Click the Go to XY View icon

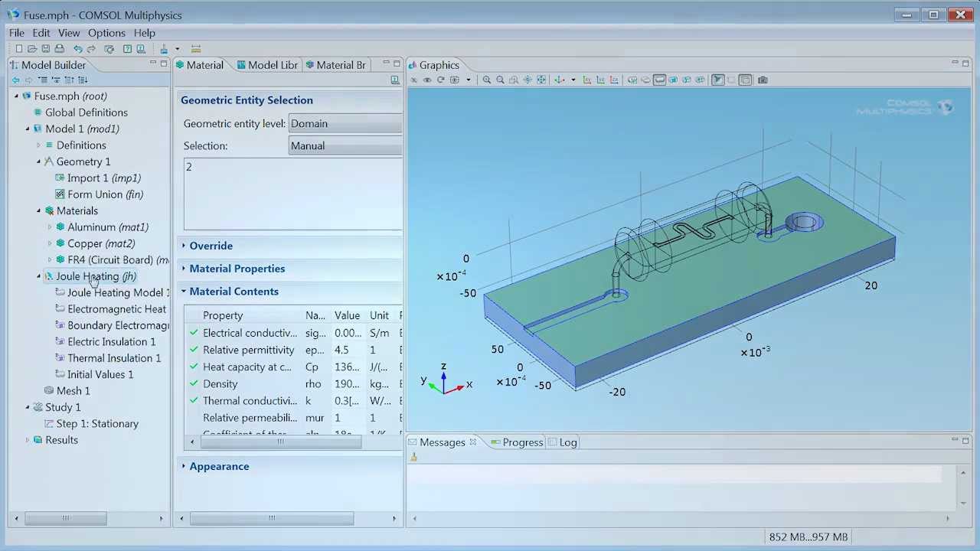pyautogui.click(x=586, y=80)
